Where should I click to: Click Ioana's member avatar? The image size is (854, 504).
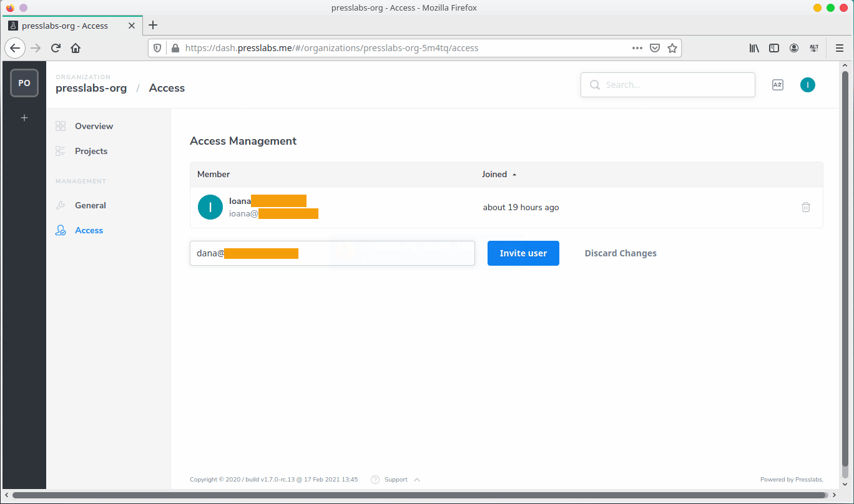coord(210,207)
